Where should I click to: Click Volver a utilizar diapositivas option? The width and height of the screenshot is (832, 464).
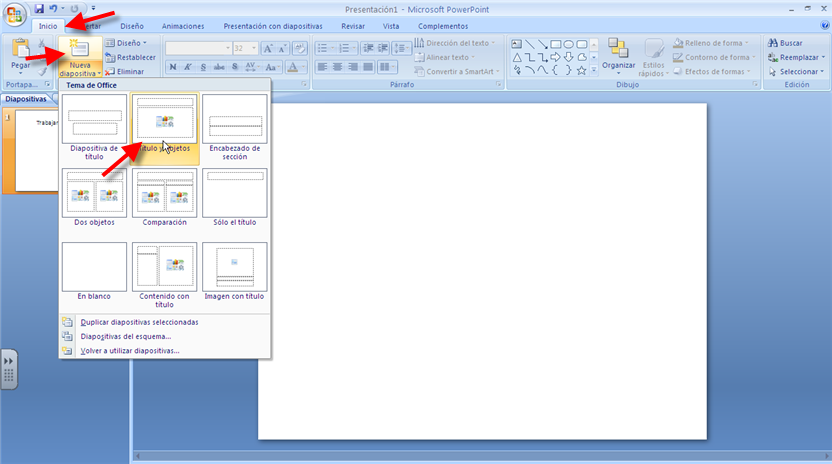click(130, 351)
